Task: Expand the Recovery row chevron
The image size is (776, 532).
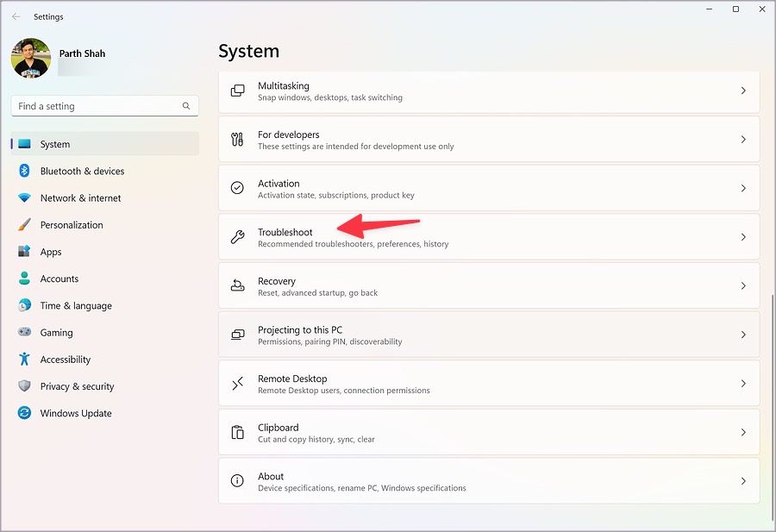Action: 743,285
